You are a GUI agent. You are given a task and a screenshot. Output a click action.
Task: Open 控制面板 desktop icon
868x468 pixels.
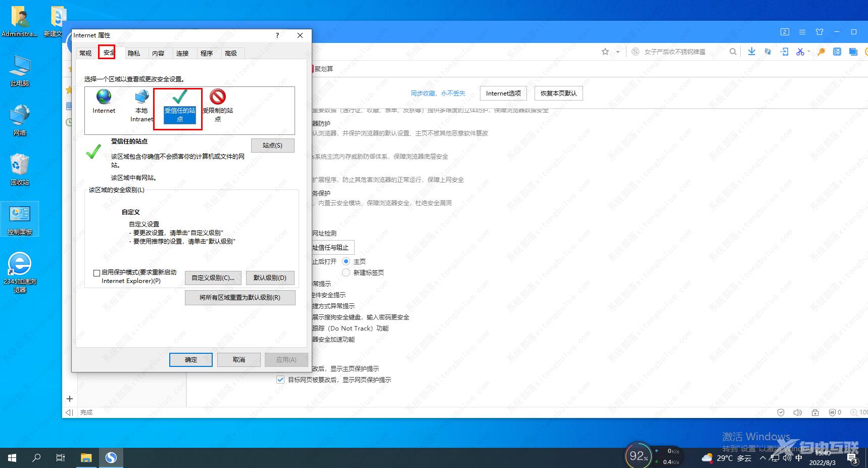20,219
